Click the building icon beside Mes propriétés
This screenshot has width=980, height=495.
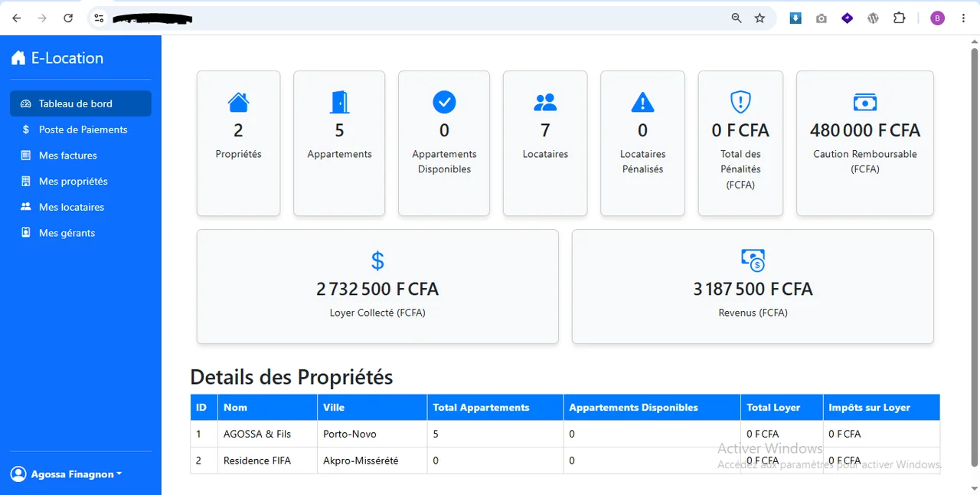click(26, 182)
